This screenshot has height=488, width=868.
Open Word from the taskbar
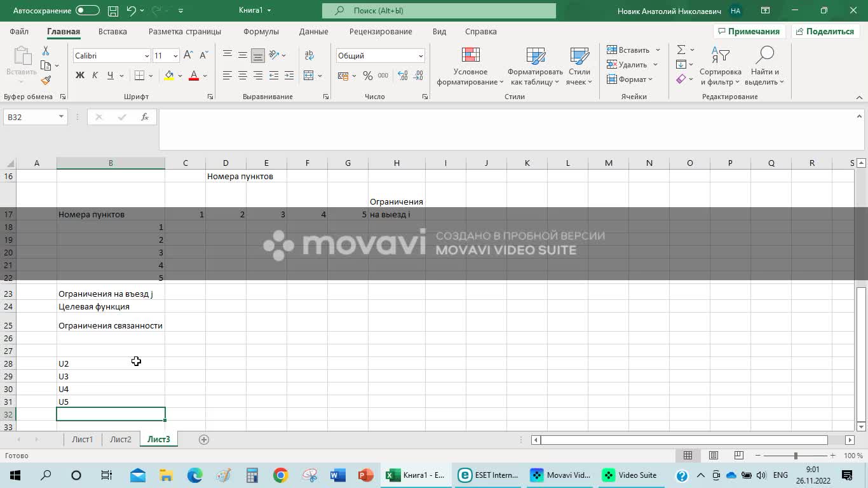(x=337, y=475)
